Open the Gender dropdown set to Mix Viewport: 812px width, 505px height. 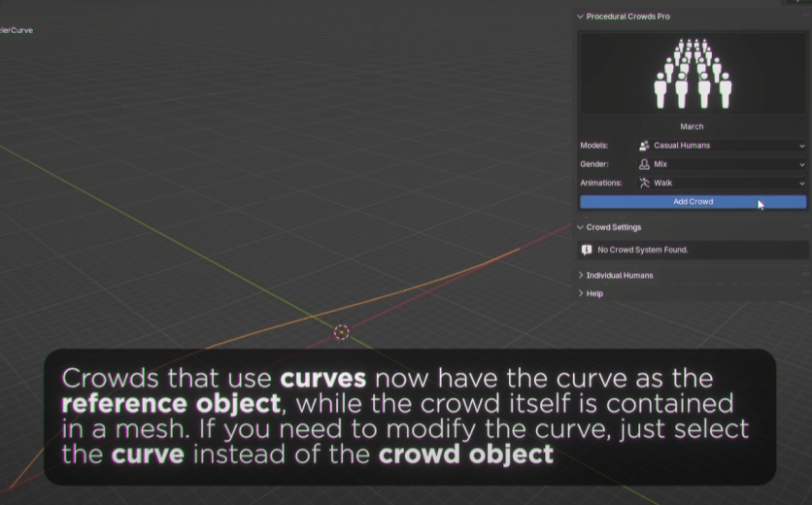coord(722,164)
